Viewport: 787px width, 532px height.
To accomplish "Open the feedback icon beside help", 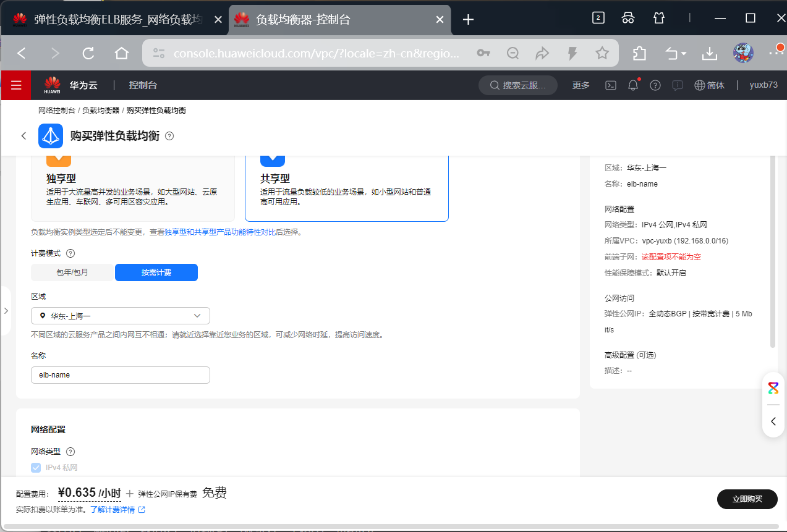I will (678, 85).
